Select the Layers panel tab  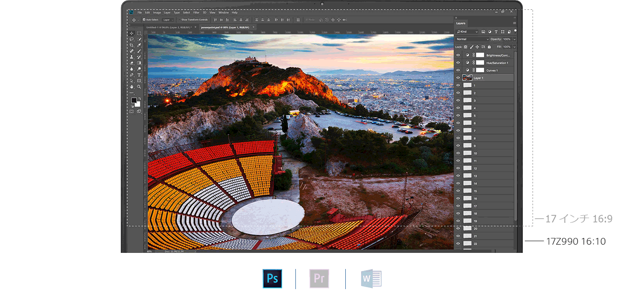click(x=461, y=23)
